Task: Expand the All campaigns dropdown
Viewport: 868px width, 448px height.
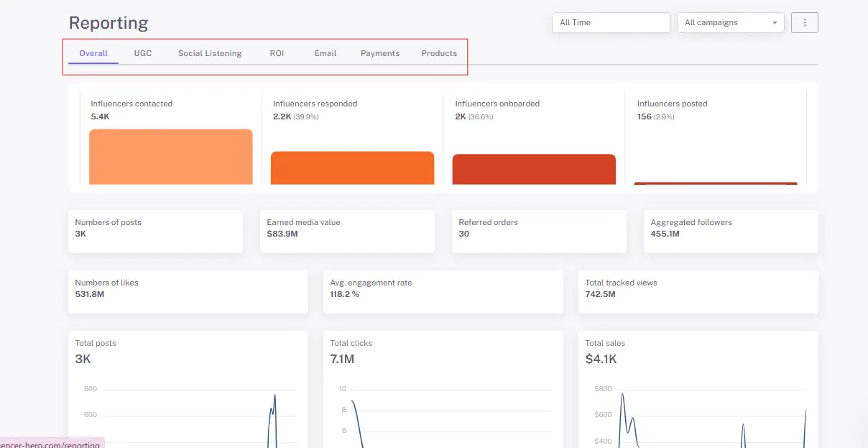Action: point(731,22)
